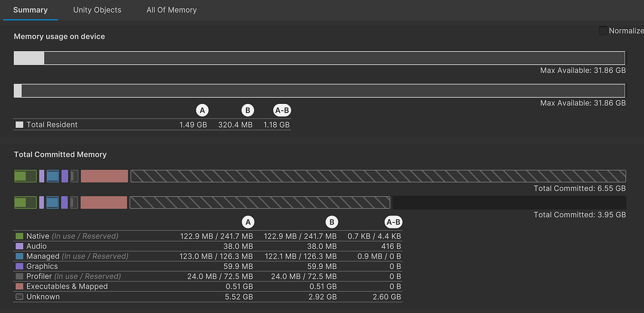
Task: Click the B badge above Total Resident
Action: 248,110
